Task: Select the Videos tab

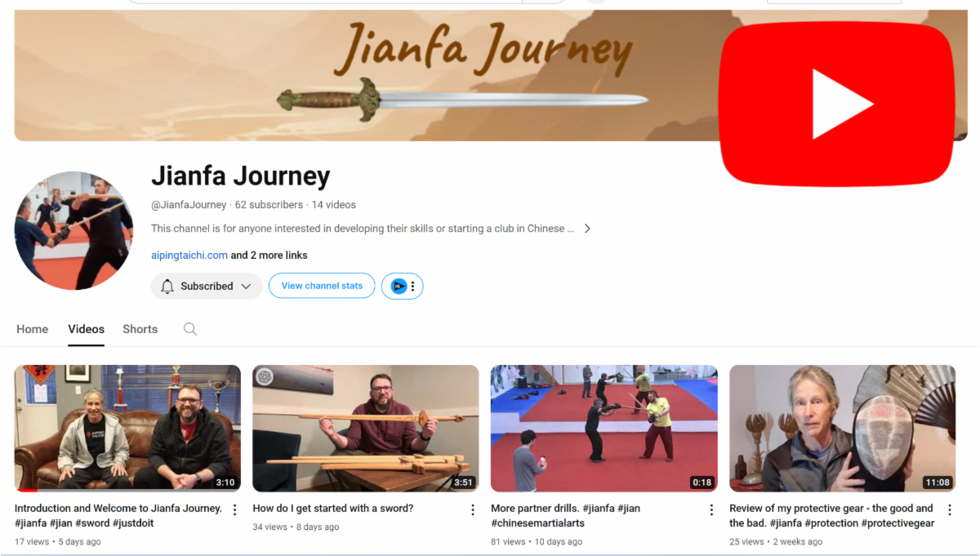Action: (x=86, y=329)
